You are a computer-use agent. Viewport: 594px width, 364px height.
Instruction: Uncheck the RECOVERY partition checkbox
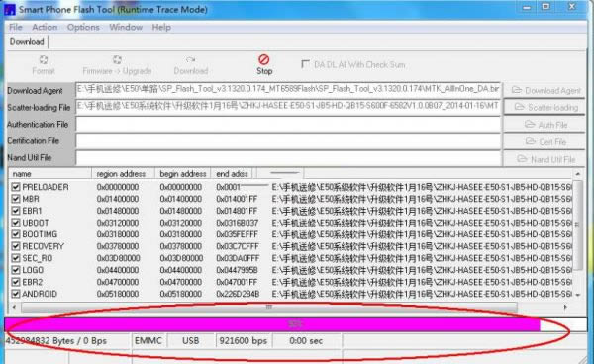(16, 246)
